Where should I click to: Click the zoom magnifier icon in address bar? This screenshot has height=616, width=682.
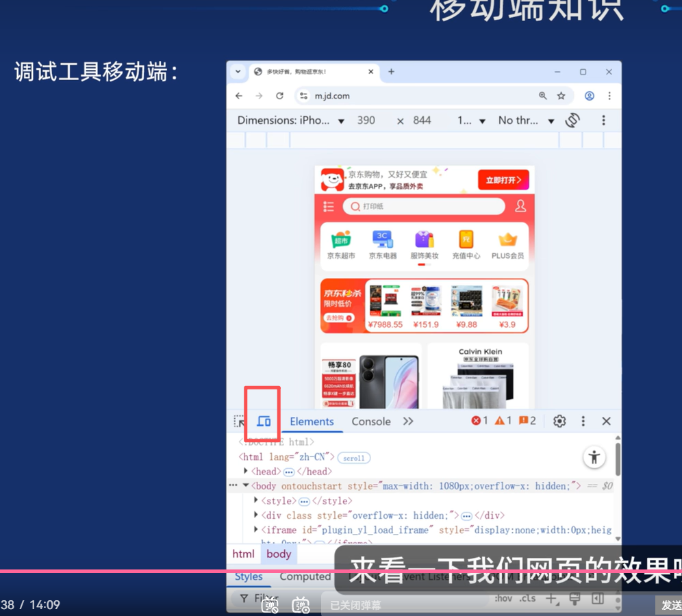543,96
